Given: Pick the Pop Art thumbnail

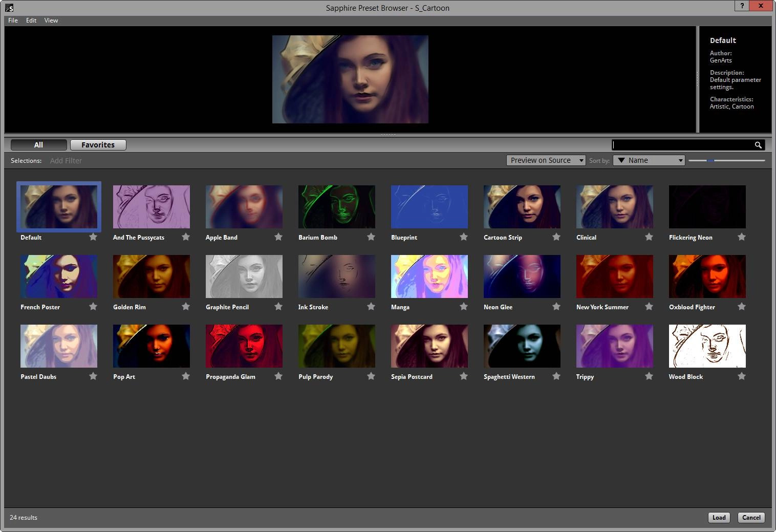Looking at the screenshot, I should coord(152,346).
